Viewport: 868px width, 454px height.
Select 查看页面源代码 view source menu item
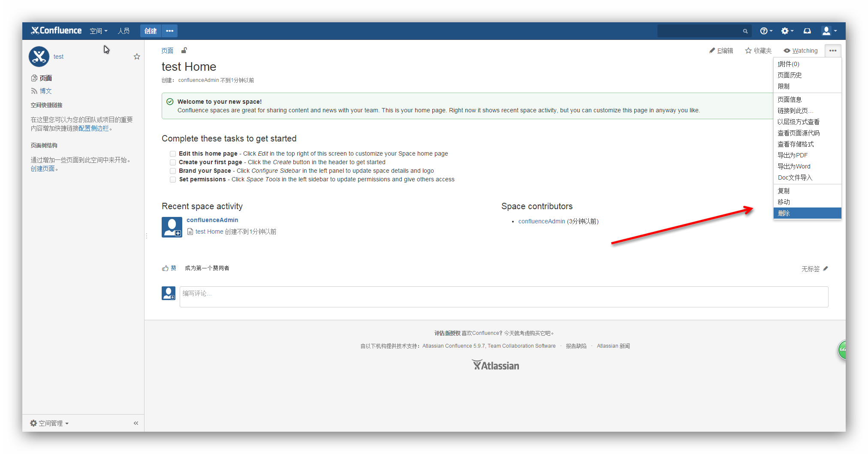807,133
